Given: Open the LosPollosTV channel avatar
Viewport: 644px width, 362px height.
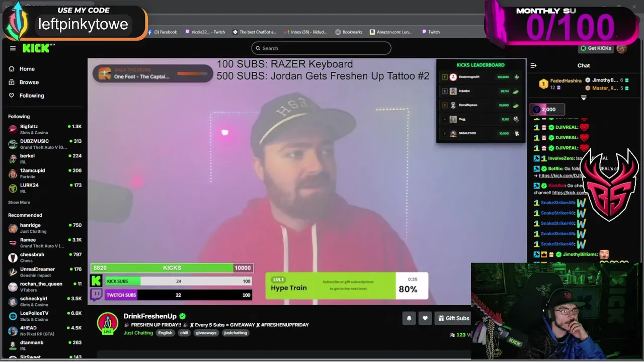Looking at the screenshot, I should pyautogui.click(x=13, y=316).
